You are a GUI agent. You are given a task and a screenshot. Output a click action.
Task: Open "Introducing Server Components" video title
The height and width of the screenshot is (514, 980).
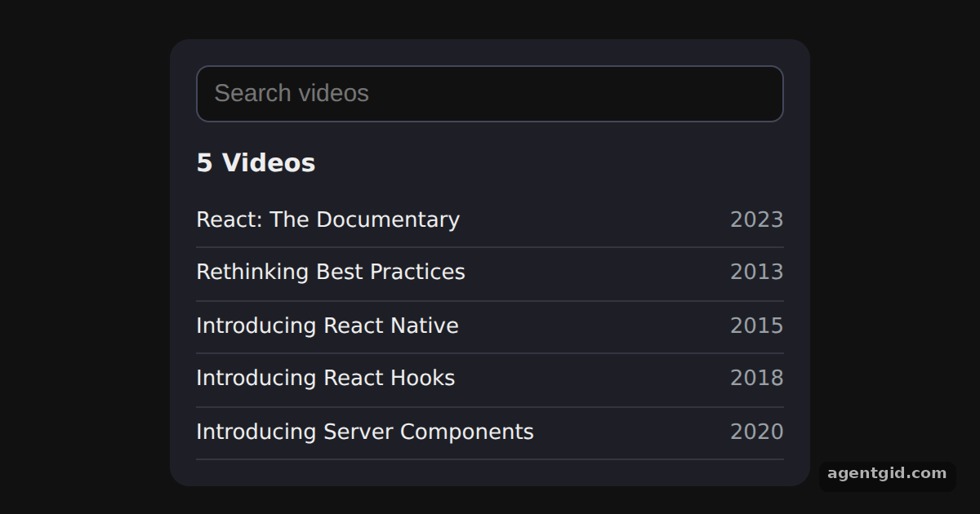365,432
